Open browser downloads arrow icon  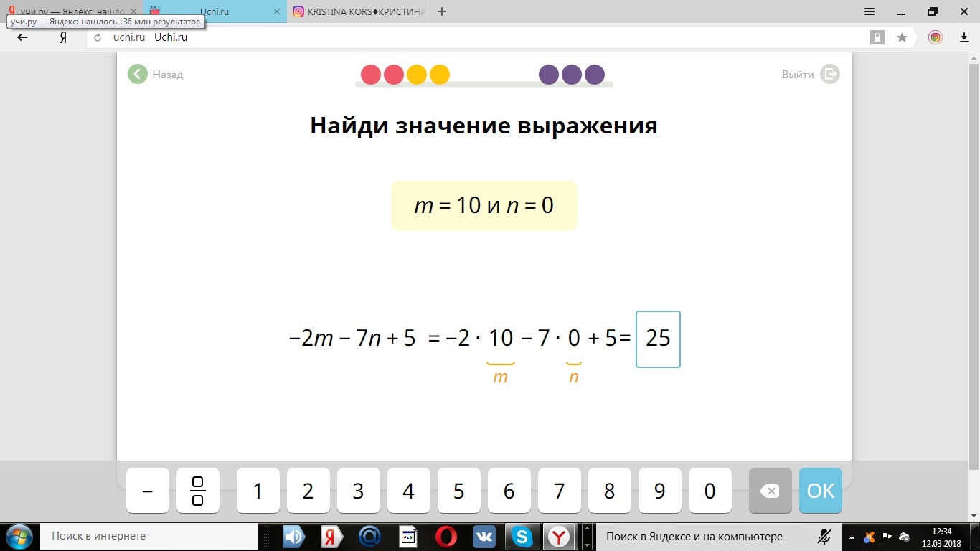(x=964, y=37)
